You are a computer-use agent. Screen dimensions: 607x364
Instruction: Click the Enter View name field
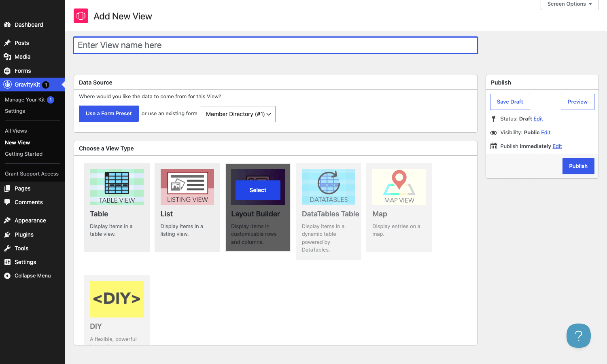point(276,45)
